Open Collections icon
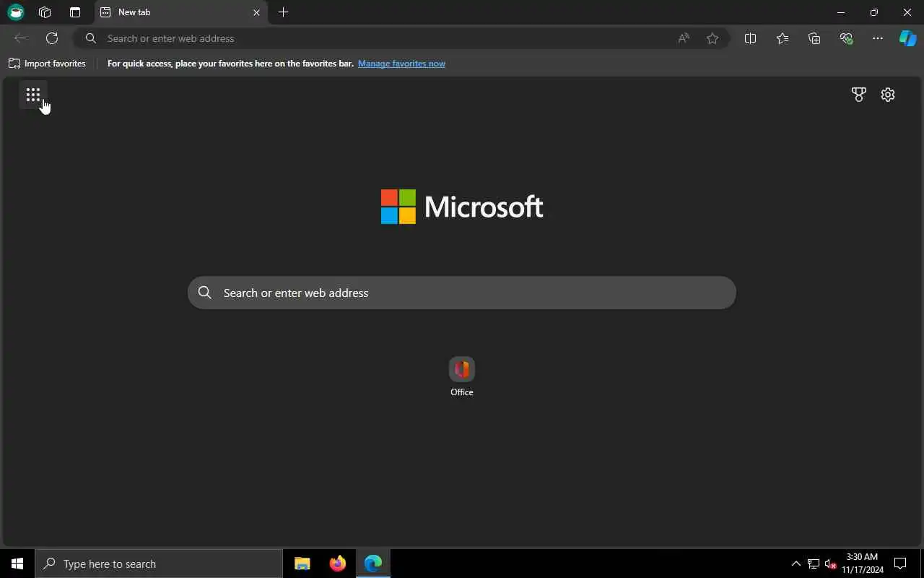Viewport: 924px width, 578px height. click(x=814, y=38)
